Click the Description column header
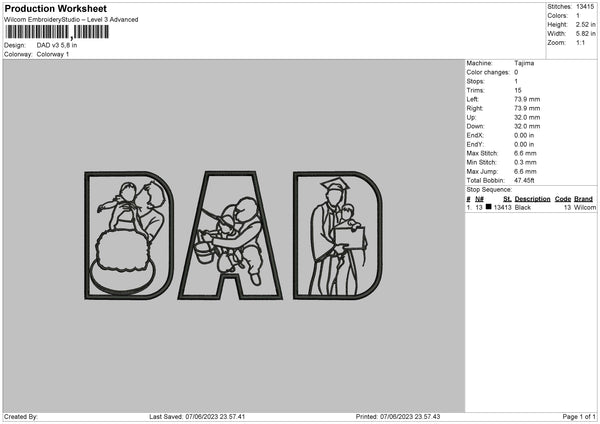Screen dimensions: 600x424 (532, 199)
